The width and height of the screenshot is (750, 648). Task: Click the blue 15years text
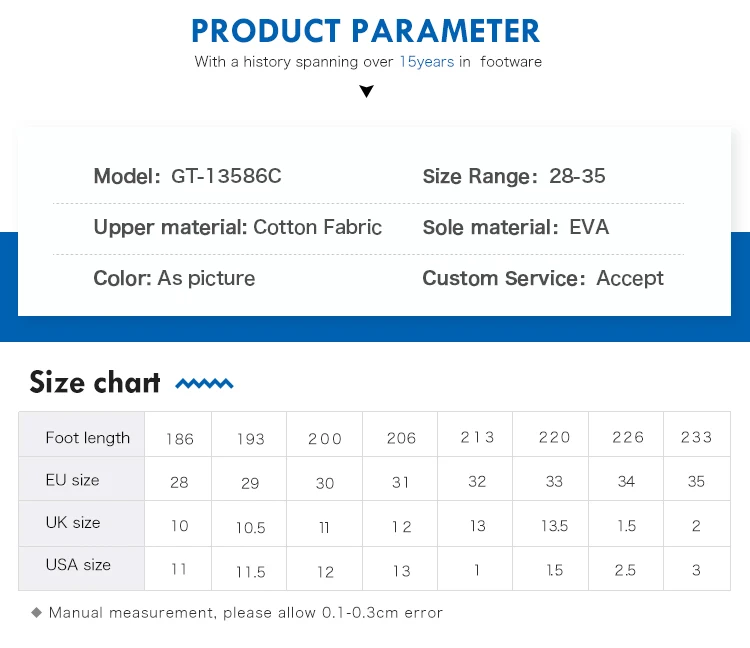[x=427, y=62]
